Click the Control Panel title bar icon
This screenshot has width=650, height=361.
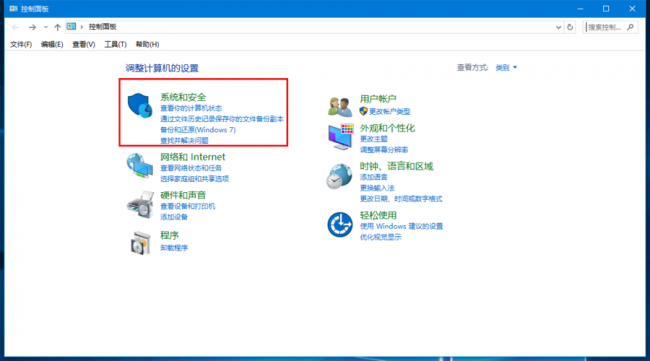coord(13,8)
